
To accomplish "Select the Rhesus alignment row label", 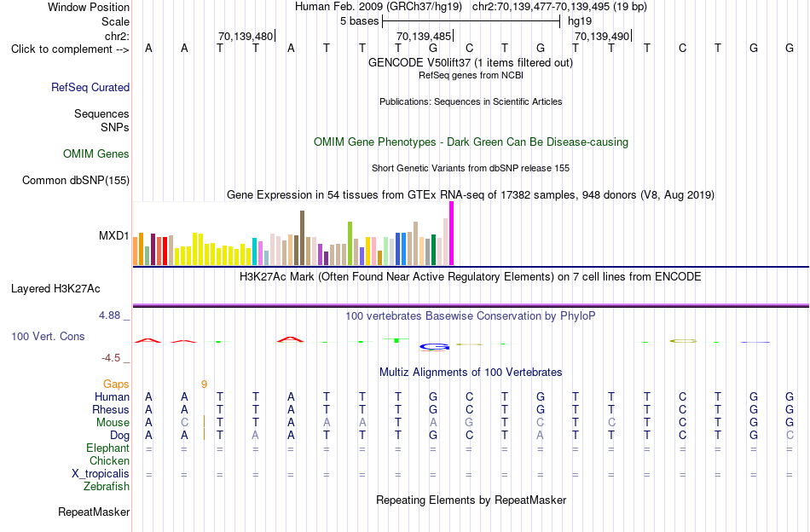I will [x=111, y=409].
